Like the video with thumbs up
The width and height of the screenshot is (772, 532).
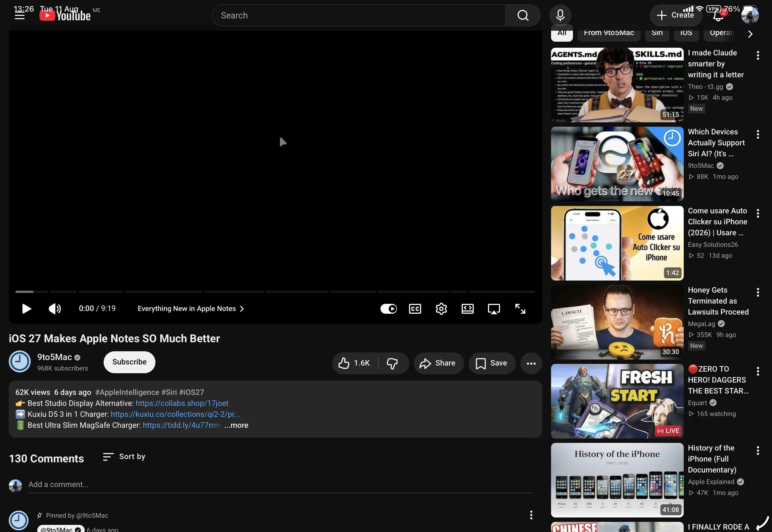point(354,363)
